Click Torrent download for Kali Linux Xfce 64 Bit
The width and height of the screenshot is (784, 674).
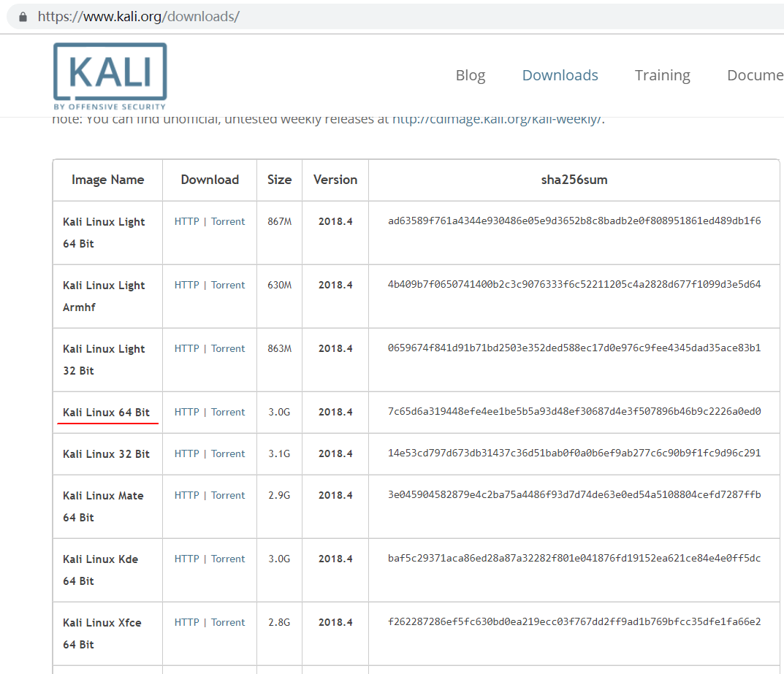[228, 622]
